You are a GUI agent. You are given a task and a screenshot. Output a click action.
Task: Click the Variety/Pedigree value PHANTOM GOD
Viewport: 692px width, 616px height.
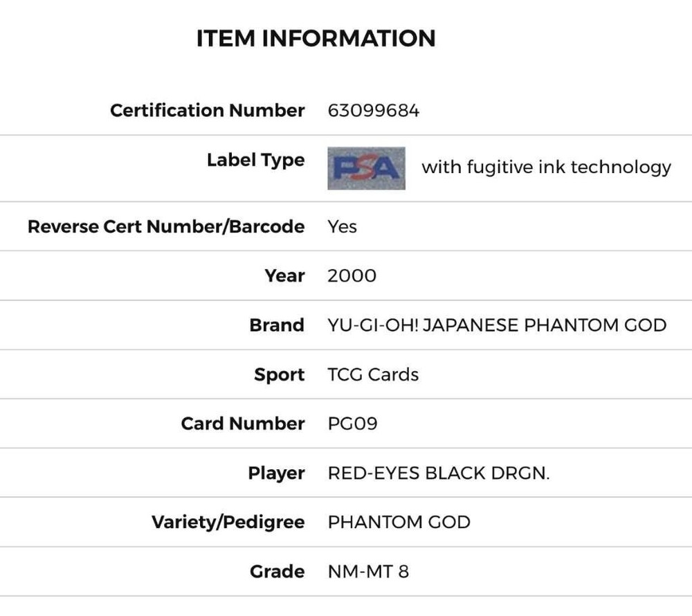click(x=399, y=522)
